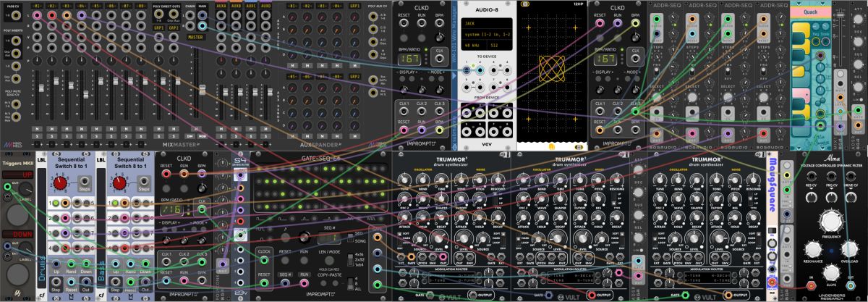Open the -04- track label on MixMaster
The width and height of the screenshot is (868, 302).
81,5
